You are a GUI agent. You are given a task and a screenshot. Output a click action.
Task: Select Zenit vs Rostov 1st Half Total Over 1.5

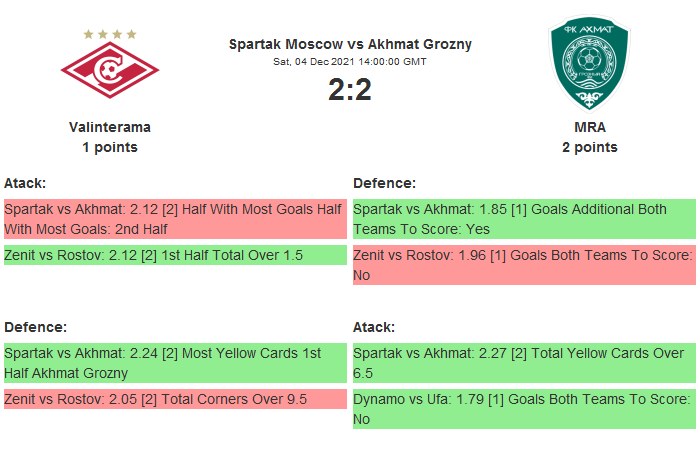click(173, 255)
